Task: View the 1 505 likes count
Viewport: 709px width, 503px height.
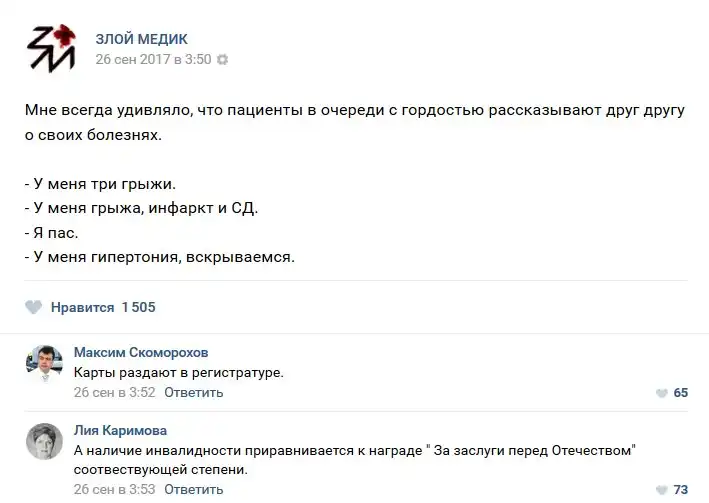Action: point(138,307)
